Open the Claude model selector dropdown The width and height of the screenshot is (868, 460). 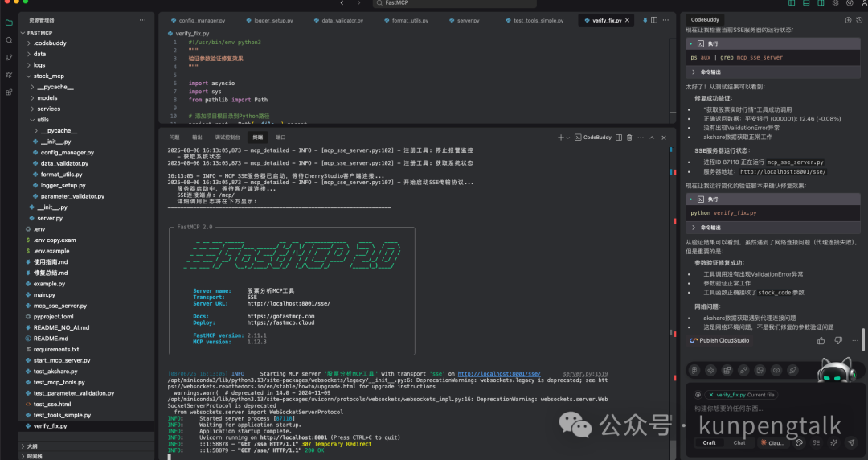tap(772, 443)
